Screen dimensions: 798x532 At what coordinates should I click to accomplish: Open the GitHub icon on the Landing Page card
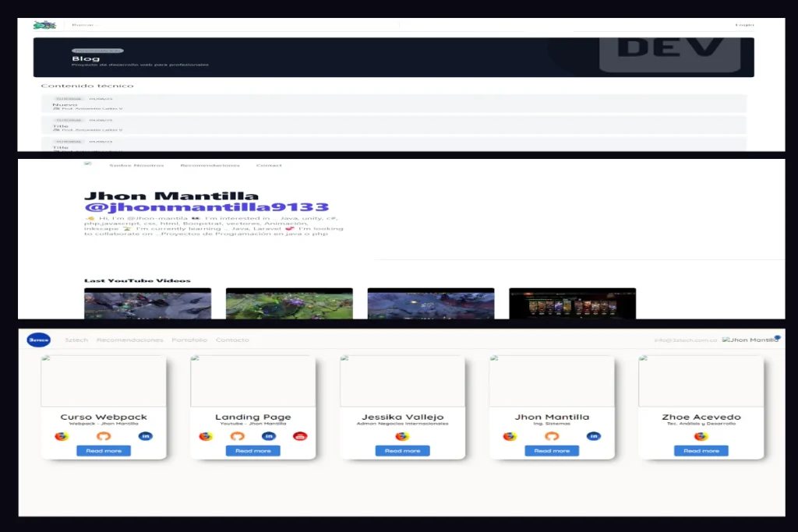[x=236, y=435]
